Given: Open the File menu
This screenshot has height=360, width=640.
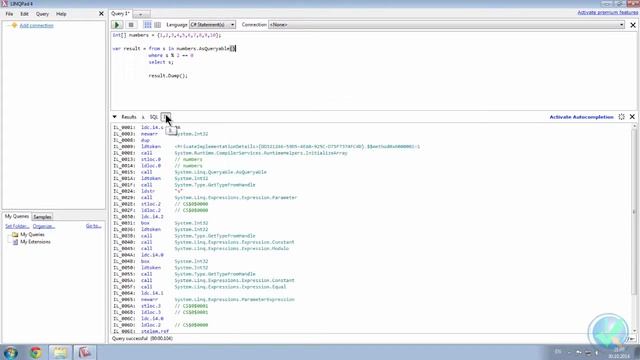Looking at the screenshot, I should (x=9, y=14).
